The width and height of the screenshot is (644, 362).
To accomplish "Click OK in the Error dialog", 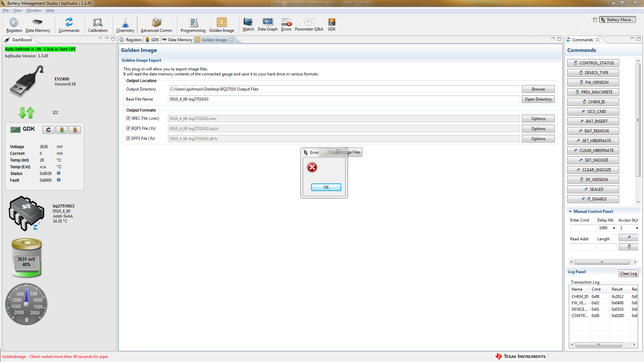I will [326, 187].
